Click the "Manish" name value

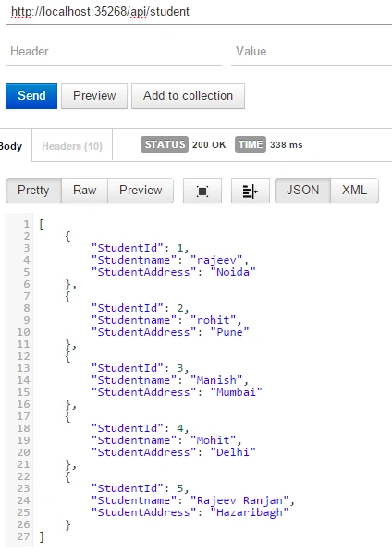(216, 380)
